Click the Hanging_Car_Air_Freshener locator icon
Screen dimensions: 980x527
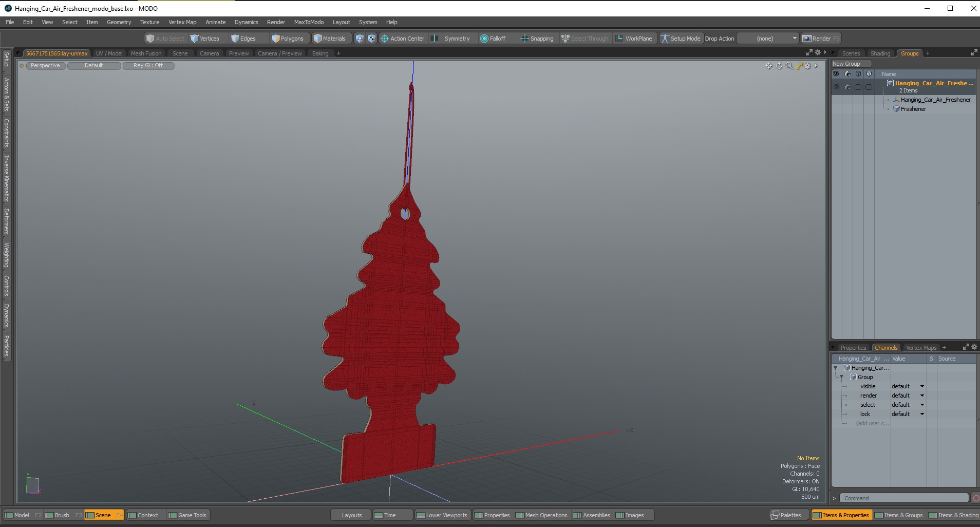pos(896,100)
